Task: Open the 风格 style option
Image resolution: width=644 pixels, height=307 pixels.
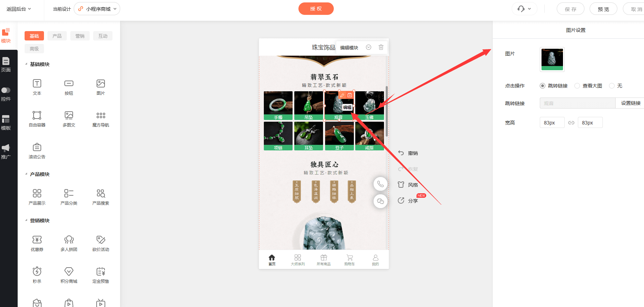Action: click(408, 185)
